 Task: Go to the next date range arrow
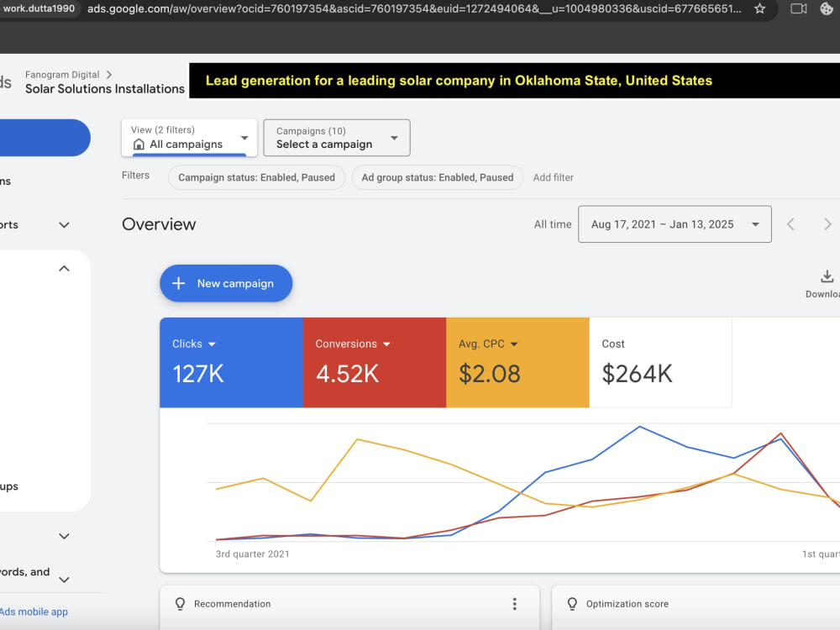click(x=827, y=224)
